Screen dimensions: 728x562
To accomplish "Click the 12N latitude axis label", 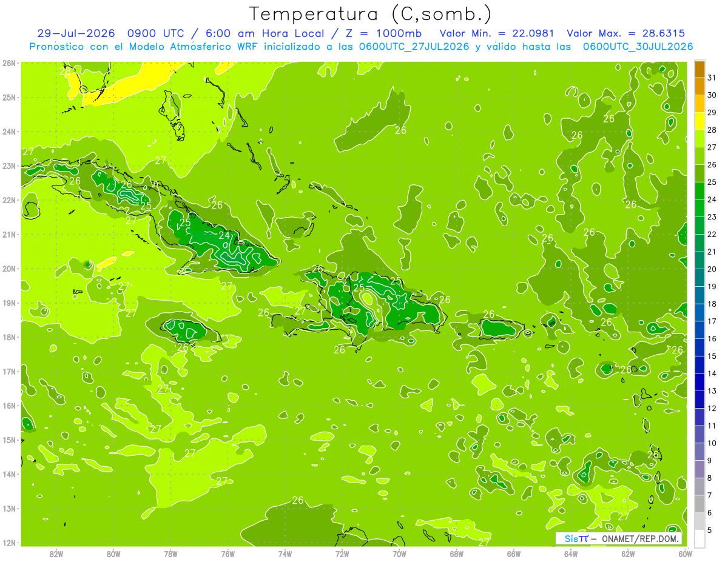I will [x=8, y=543].
